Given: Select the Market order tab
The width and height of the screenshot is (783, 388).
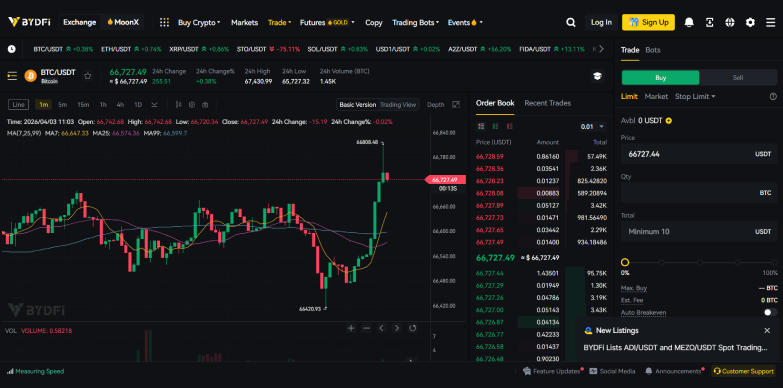Looking at the screenshot, I should pos(656,96).
